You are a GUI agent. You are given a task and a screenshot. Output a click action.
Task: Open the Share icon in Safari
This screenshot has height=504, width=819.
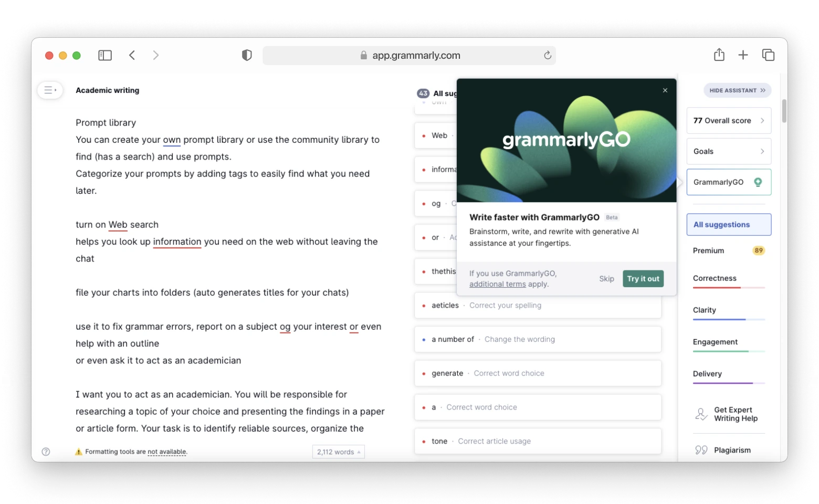[x=719, y=55]
